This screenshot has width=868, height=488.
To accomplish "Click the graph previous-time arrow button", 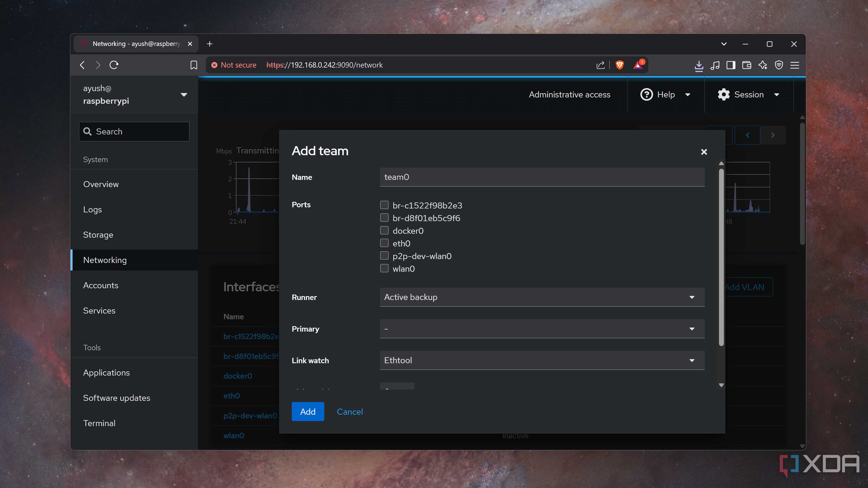I will [747, 135].
